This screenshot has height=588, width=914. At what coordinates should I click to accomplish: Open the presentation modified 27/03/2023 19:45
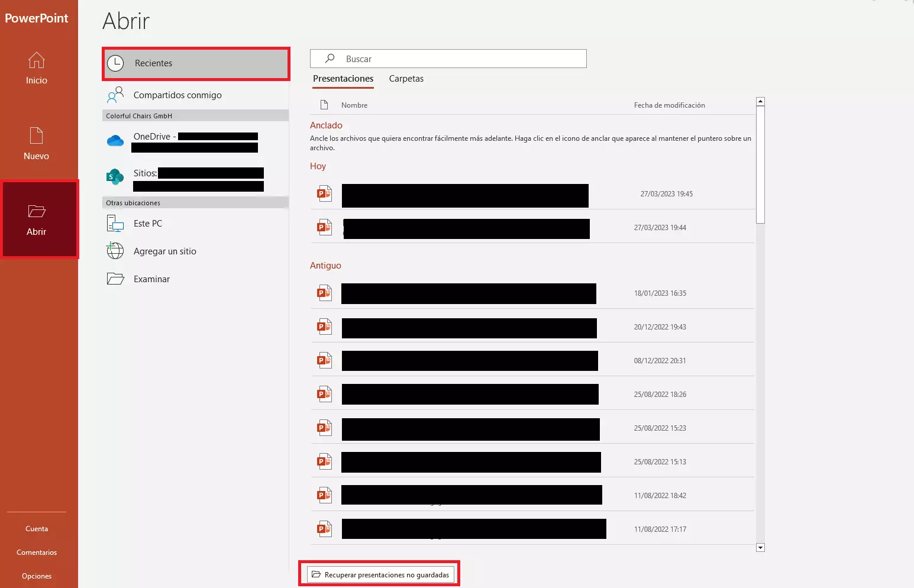(464, 195)
